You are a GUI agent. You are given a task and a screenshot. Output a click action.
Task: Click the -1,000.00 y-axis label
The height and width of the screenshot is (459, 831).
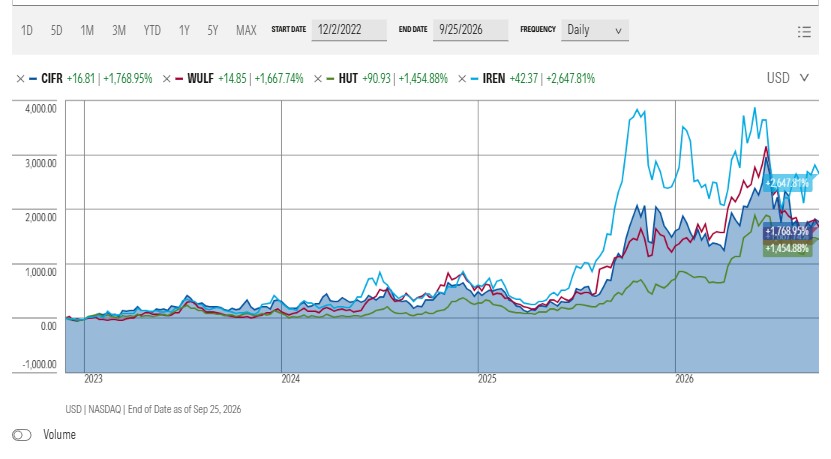click(39, 364)
